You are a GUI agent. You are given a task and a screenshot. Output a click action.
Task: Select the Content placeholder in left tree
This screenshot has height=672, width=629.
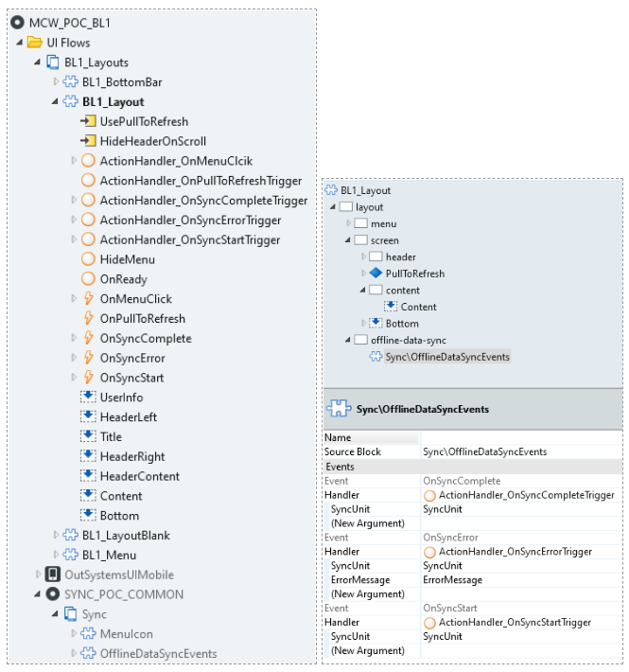pyautogui.click(x=121, y=496)
